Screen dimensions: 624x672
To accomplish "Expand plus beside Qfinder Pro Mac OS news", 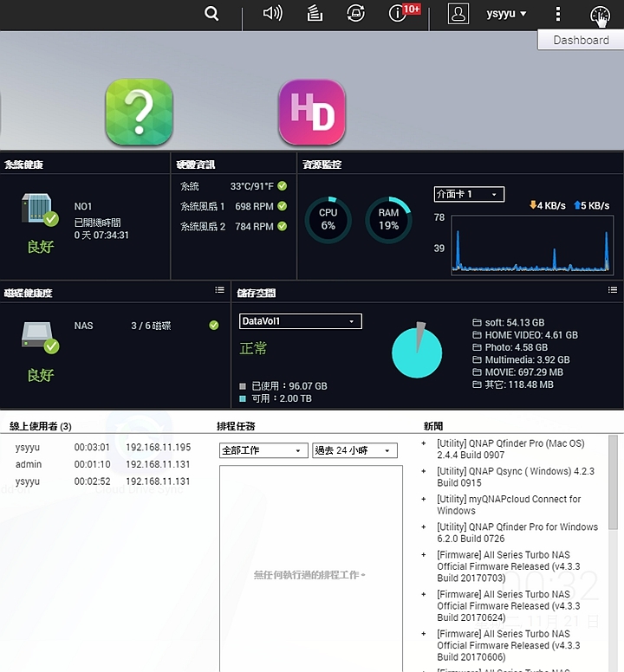I will [x=424, y=443].
